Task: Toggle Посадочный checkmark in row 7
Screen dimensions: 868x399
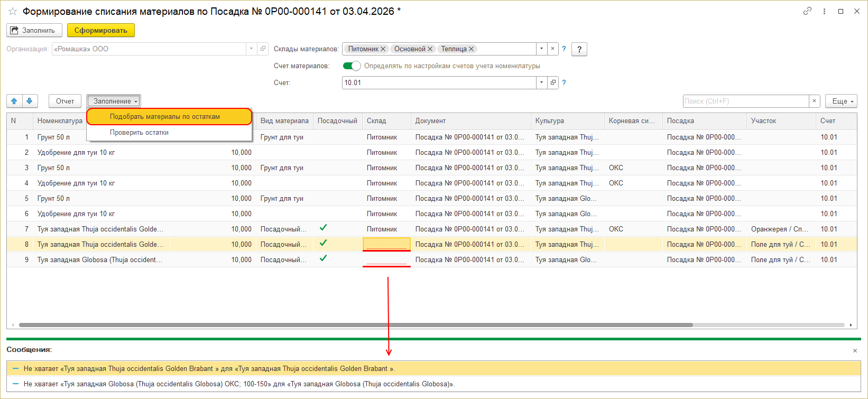Action: click(x=323, y=228)
